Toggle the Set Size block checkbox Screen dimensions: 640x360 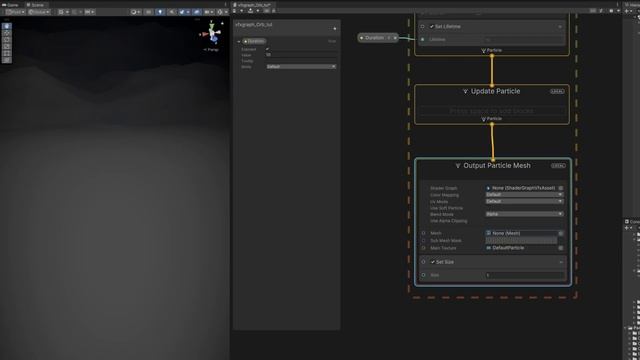(433, 262)
